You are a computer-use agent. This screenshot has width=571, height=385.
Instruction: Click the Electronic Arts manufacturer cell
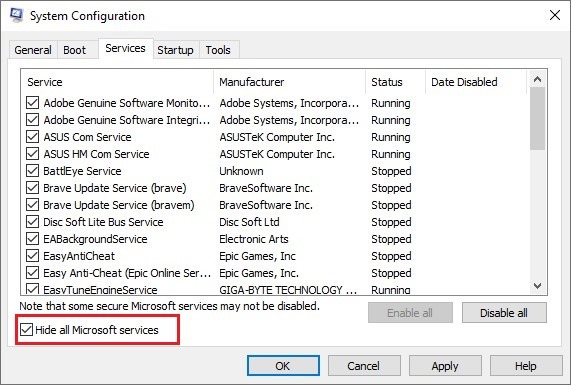coord(254,239)
